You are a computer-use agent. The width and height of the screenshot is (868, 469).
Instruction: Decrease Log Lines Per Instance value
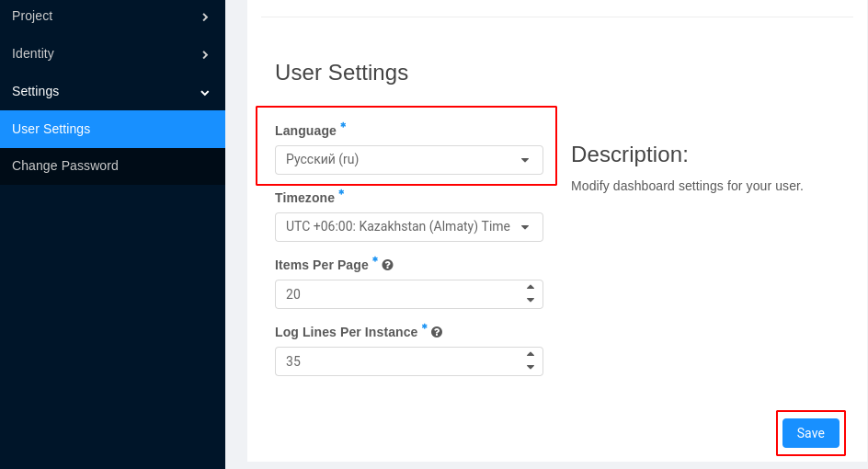531,367
